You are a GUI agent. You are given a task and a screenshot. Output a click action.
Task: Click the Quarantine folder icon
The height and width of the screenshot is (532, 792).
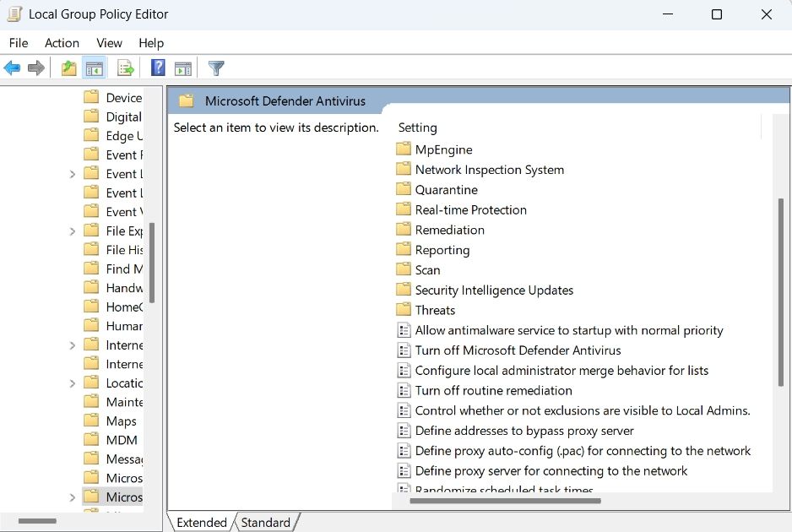[403, 189]
